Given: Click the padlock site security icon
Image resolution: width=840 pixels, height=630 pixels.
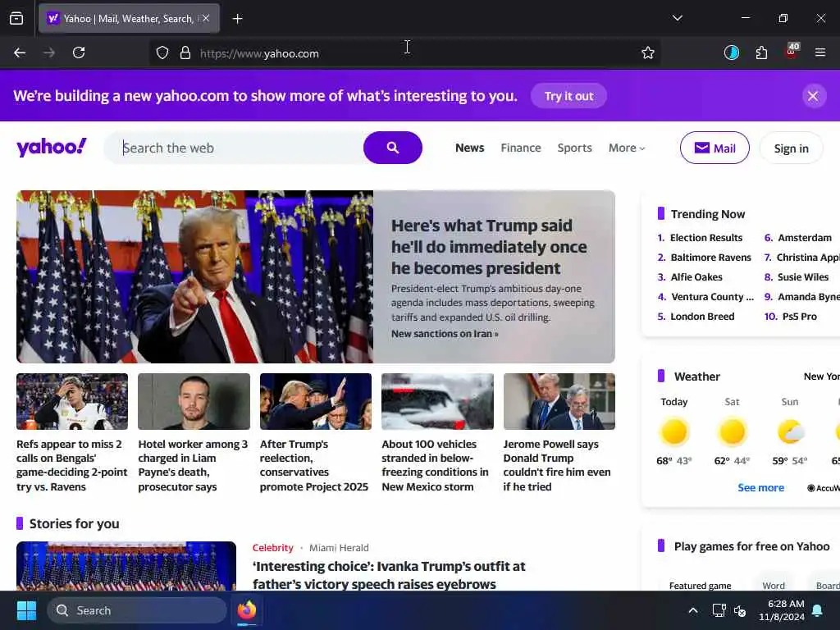Looking at the screenshot, I should coord(185,52).
